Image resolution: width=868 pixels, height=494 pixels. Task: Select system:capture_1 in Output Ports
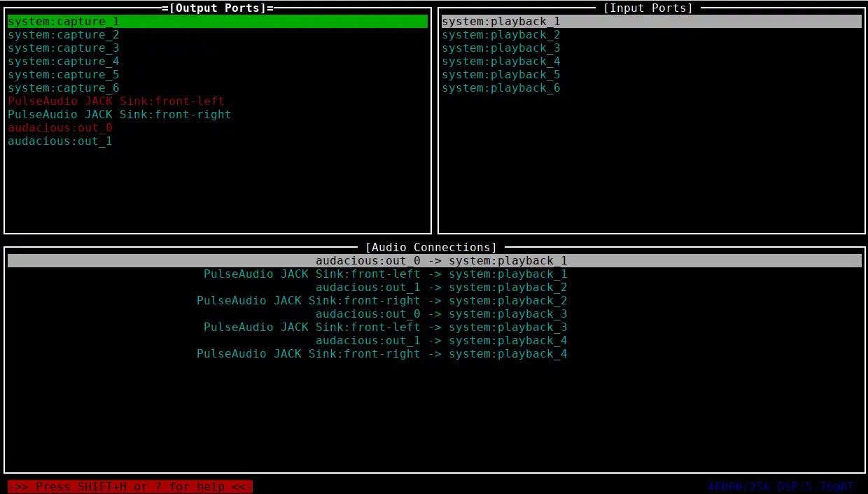click(218, 22)
